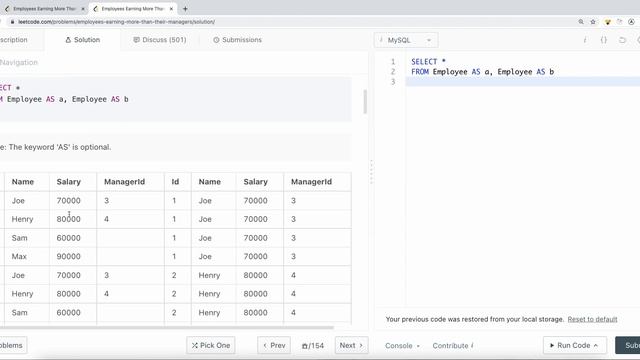Click the revert code icon in the editor toolbar
The height and width of the screenshot is (360, 640).
[x=622, y=40]
